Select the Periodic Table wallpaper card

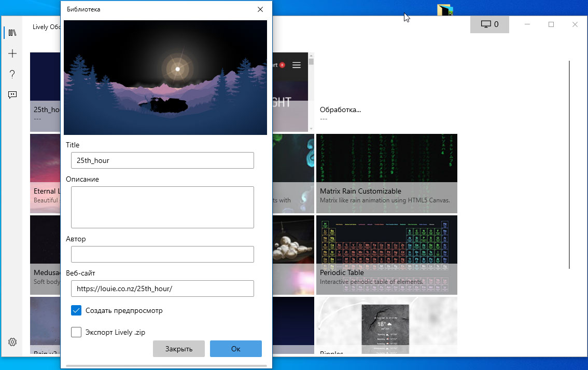[387, 255]
